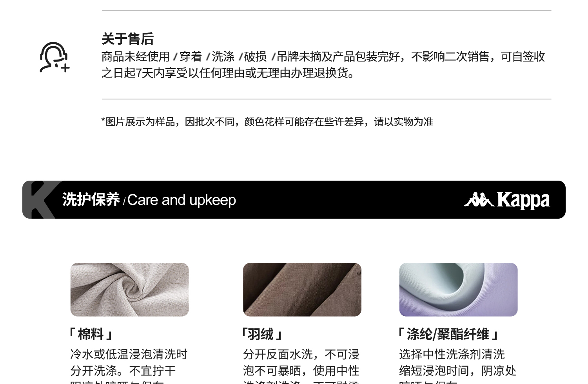Click the sample image disclaimer note
The height and width of the screenshot is (384, 588).
267,122
